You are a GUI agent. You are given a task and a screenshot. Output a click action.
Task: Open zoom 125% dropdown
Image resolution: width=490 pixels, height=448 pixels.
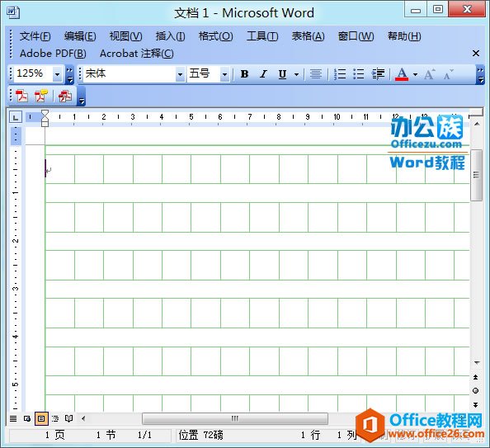point(57,75)
